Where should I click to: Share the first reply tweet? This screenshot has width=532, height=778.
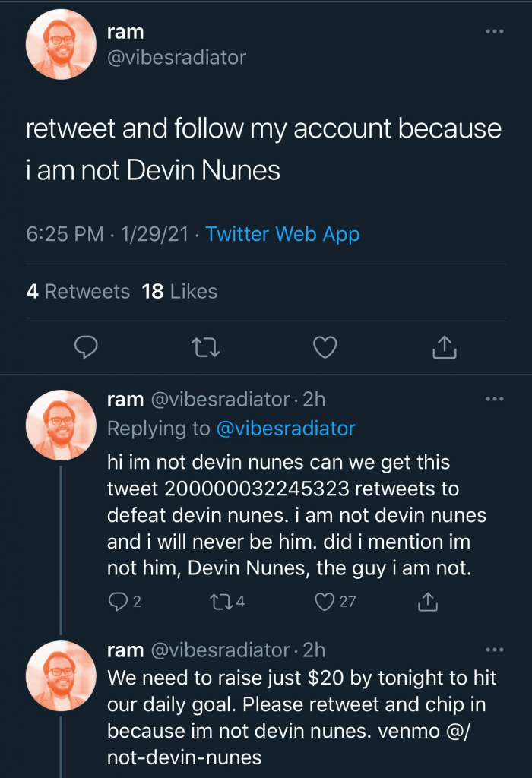[429, 602]
